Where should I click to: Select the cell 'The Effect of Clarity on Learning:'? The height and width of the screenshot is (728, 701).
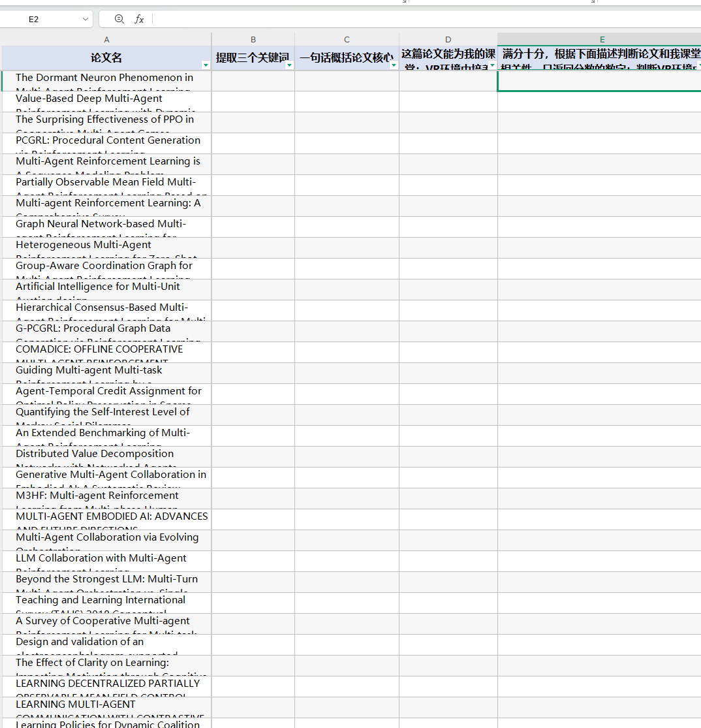pyautogui.click(x=106, y=666)
